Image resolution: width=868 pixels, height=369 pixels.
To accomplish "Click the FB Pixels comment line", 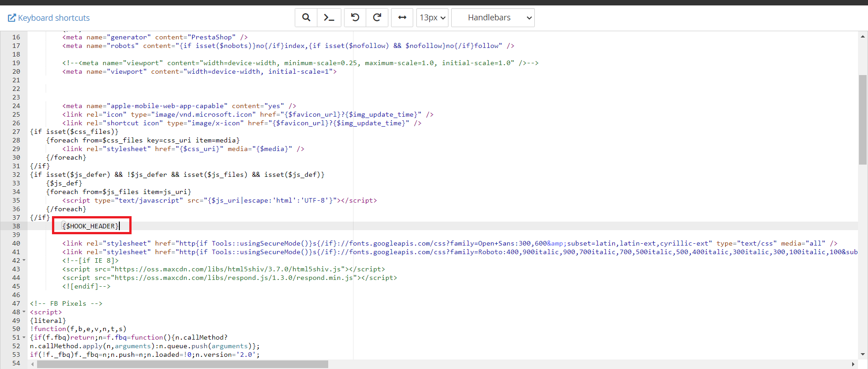I will tap(66, 303).
